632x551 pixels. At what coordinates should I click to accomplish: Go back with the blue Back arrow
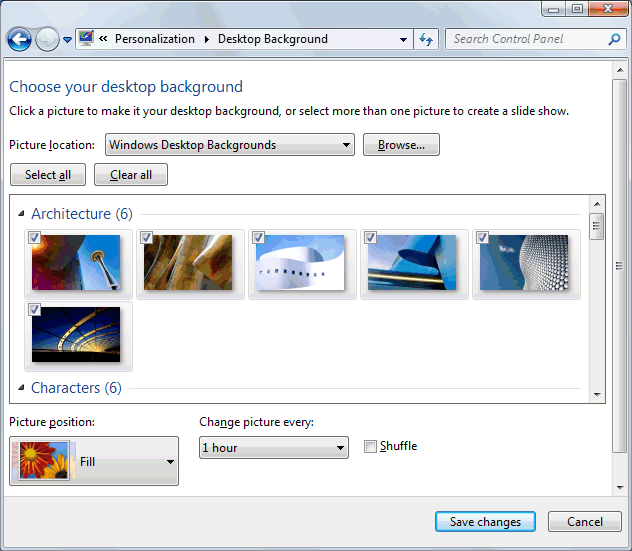coord(19,40)
